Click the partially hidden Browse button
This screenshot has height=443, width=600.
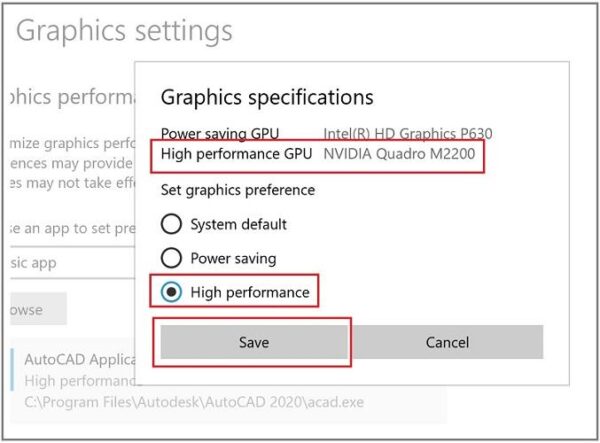[36, 309]
